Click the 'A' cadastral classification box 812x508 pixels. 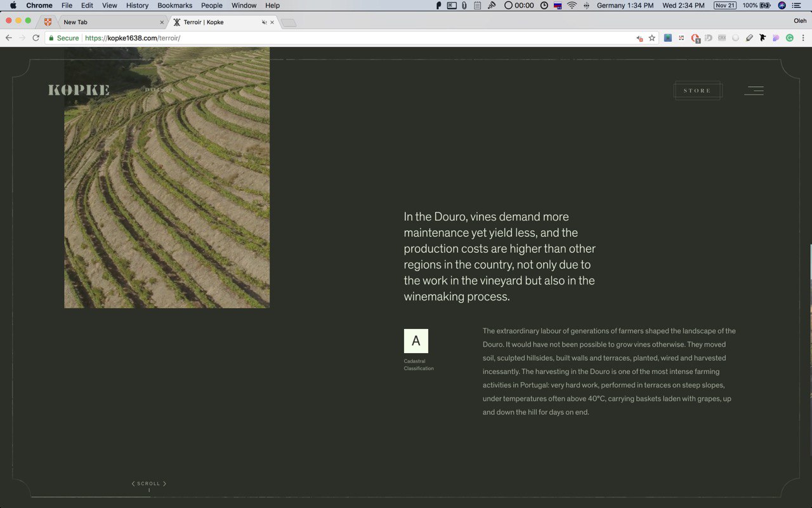coord(416,341)
